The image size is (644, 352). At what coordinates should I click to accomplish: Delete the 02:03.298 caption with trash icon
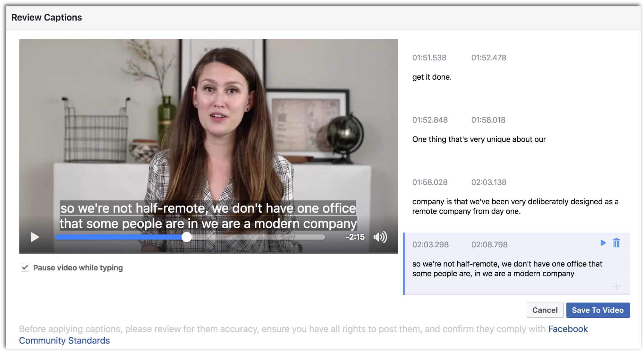click(616, 243)
